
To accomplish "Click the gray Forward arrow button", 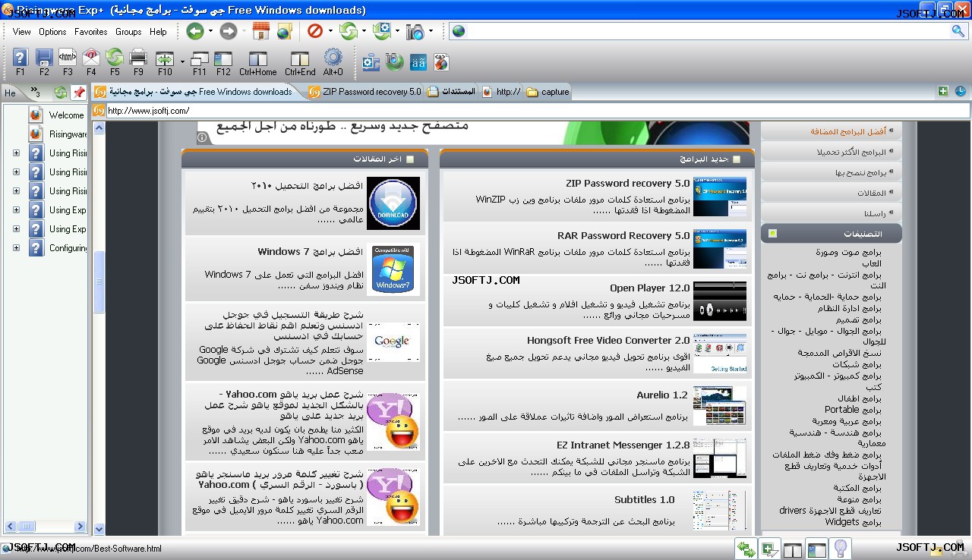I will 229,31.
